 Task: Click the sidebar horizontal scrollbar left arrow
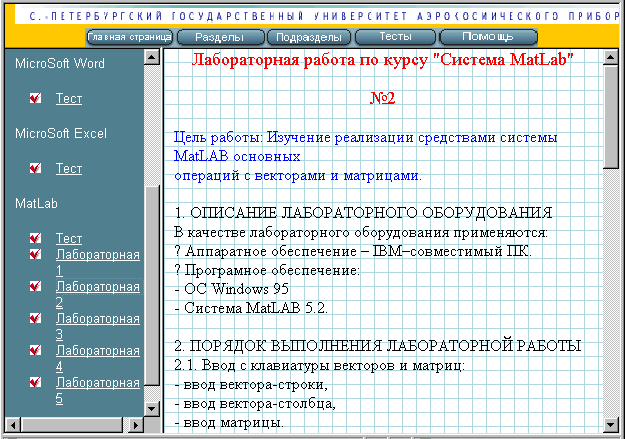click(x=13, y=425)
